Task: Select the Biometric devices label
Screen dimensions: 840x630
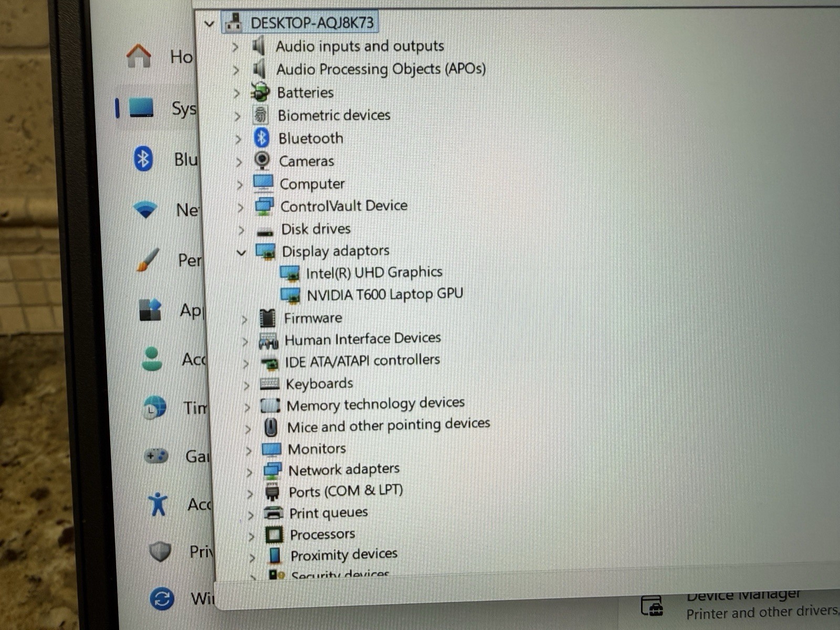Action: (x=334, y=115)
